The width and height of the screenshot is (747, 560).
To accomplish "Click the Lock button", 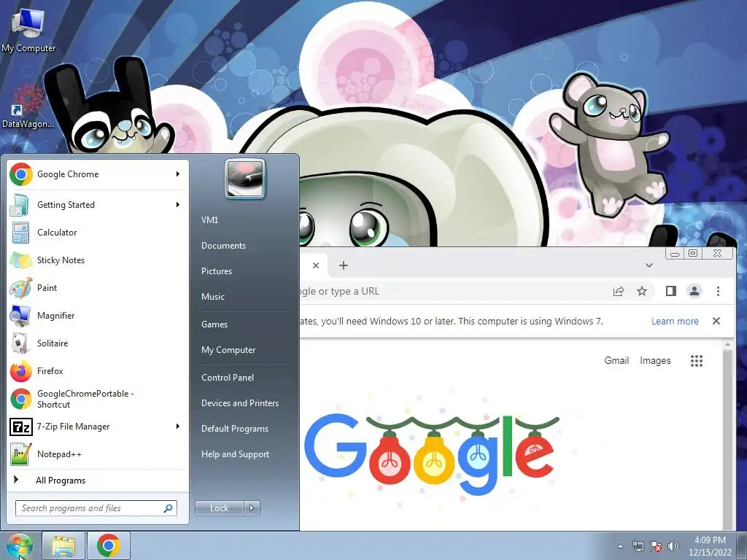I will click(x=219, y=508).
